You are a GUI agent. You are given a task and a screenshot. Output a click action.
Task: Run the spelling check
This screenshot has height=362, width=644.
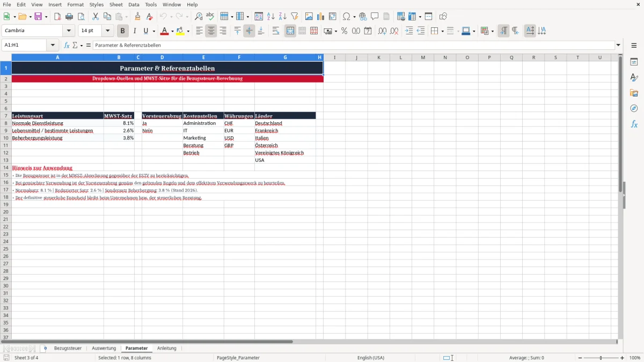210,17
